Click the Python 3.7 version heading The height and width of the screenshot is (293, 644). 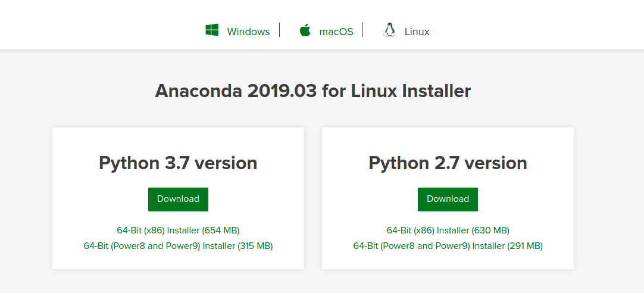click(178, 163)
